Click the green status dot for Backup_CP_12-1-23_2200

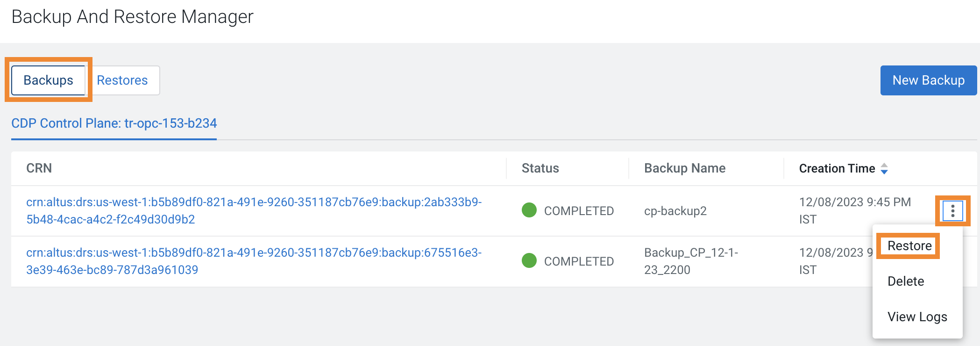(529, 261)
